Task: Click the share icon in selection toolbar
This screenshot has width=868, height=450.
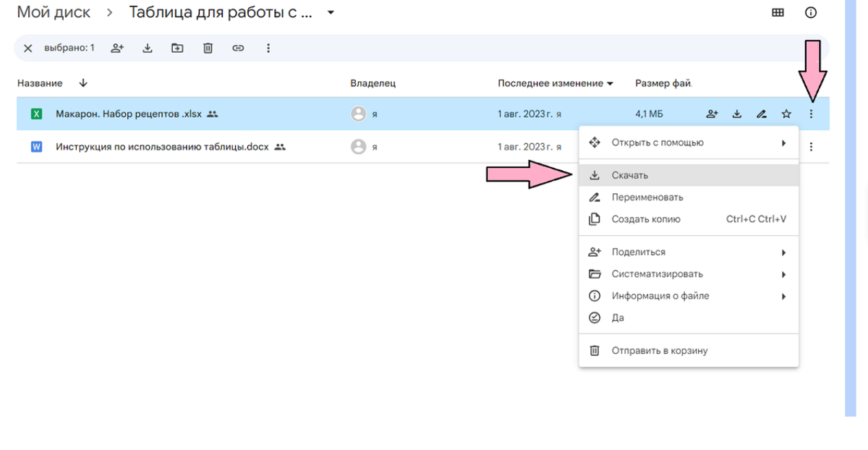Action: pos(117,48)
